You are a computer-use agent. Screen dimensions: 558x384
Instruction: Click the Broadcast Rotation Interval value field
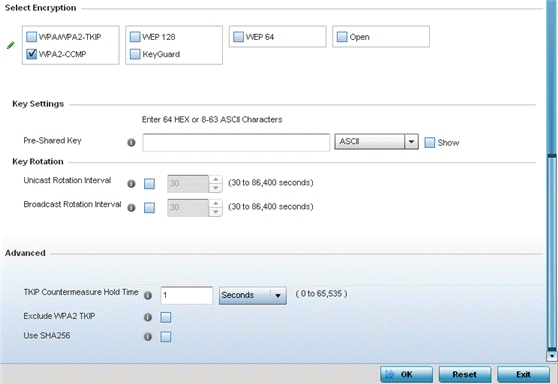coord(188,208)
